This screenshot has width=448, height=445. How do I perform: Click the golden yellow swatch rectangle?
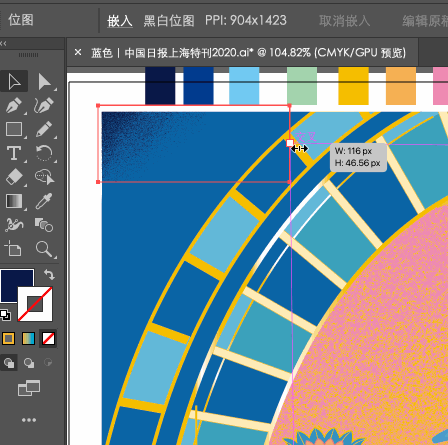pos(353,86)
